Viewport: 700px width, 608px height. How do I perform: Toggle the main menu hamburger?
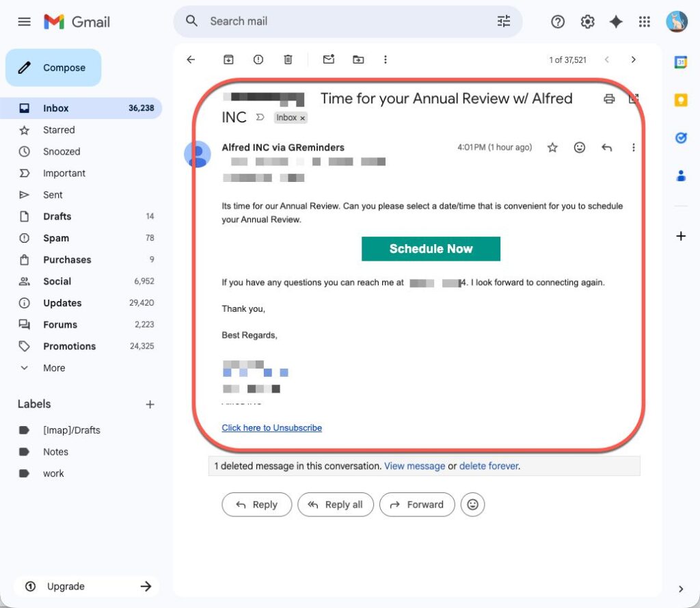coord(24,22)
